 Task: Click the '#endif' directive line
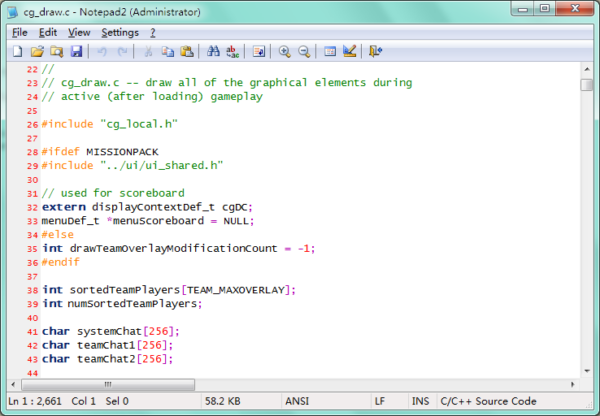click(x=60, y=263)
